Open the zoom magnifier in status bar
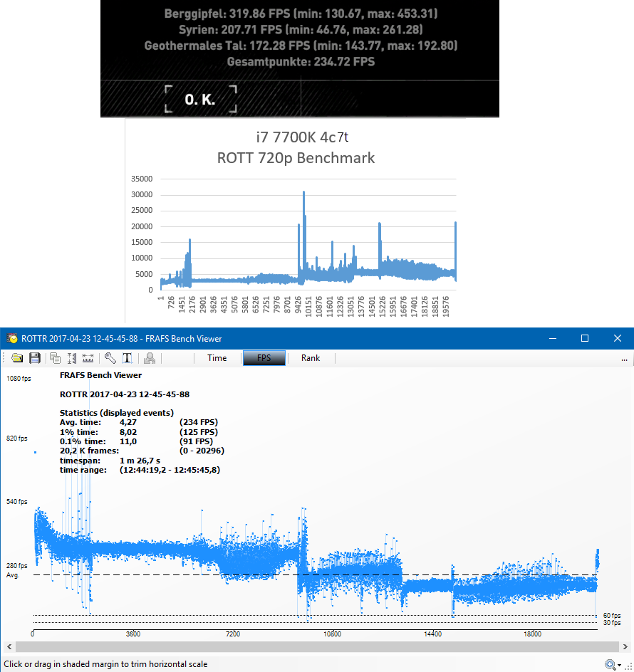Viewport: 634px width, 672px height. pyautogui.click(x=610, y=665)
